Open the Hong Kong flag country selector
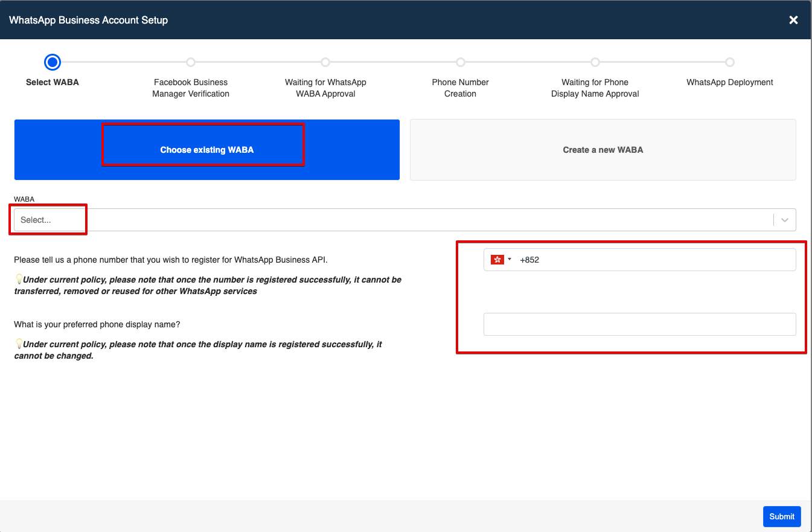 pos(501,260)
